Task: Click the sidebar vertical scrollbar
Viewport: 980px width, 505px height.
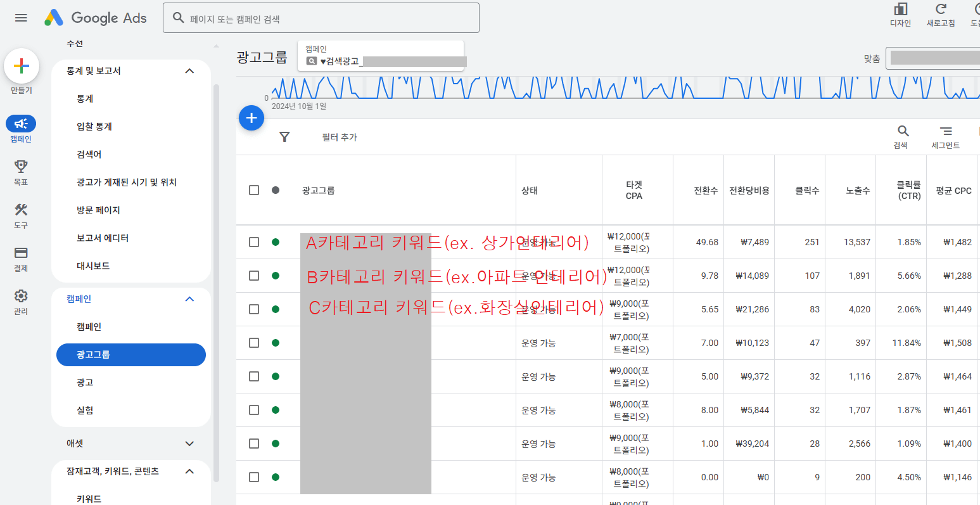Action: [217, 282]
